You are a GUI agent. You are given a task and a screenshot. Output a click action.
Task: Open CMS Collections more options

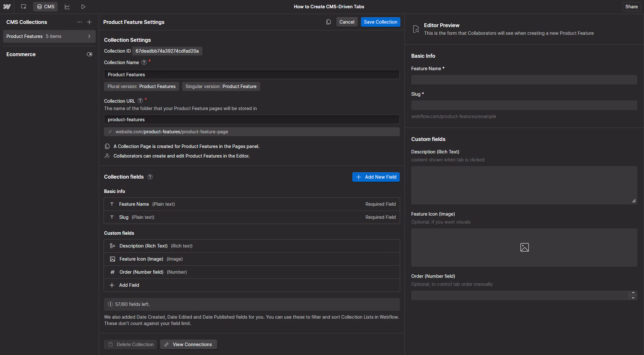(x=80, y=22)
